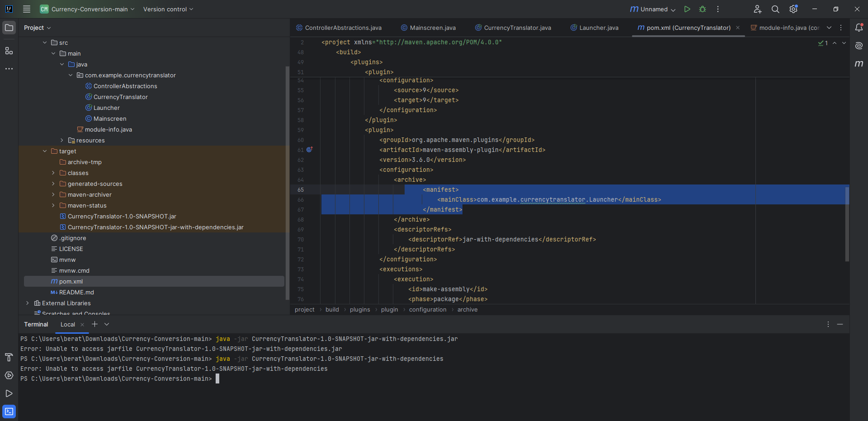Open the Version control dropdown

coord(168,9)
